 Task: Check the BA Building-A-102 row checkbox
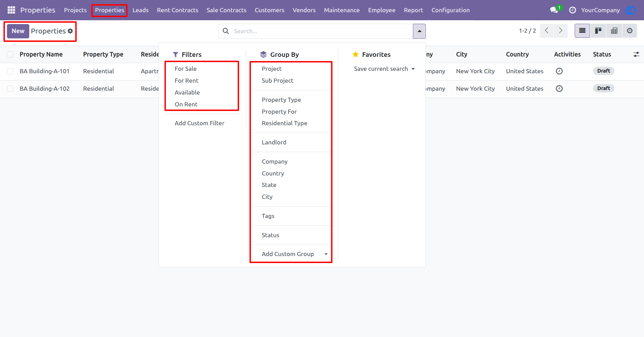click(10, 89)
